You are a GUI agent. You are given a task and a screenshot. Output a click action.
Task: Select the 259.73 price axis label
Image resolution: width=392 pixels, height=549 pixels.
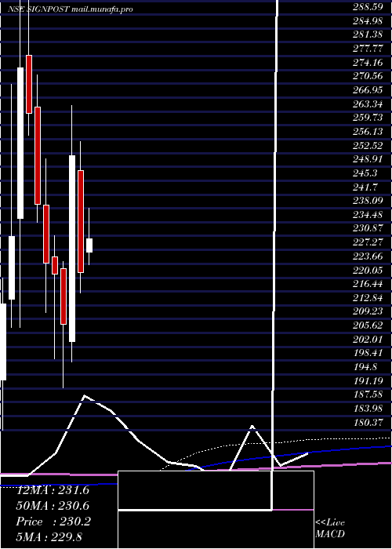click(368, 118)
